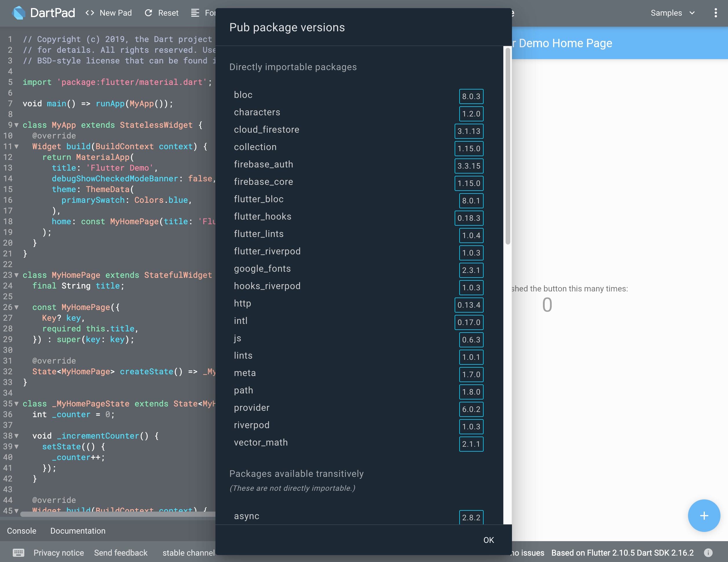Click the firebase_auth package name

tap(264, 164)
